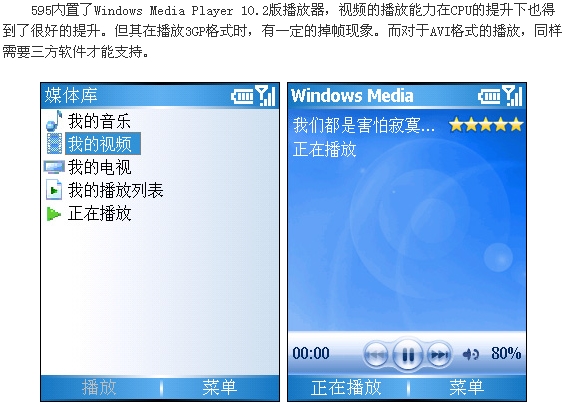Open the 我的音乐 music note icon

54,121
